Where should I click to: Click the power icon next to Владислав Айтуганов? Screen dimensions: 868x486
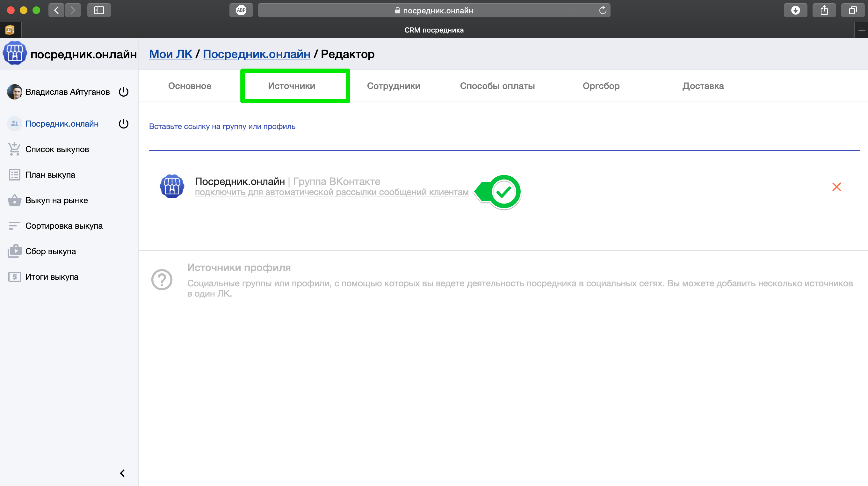coord(124,92)
